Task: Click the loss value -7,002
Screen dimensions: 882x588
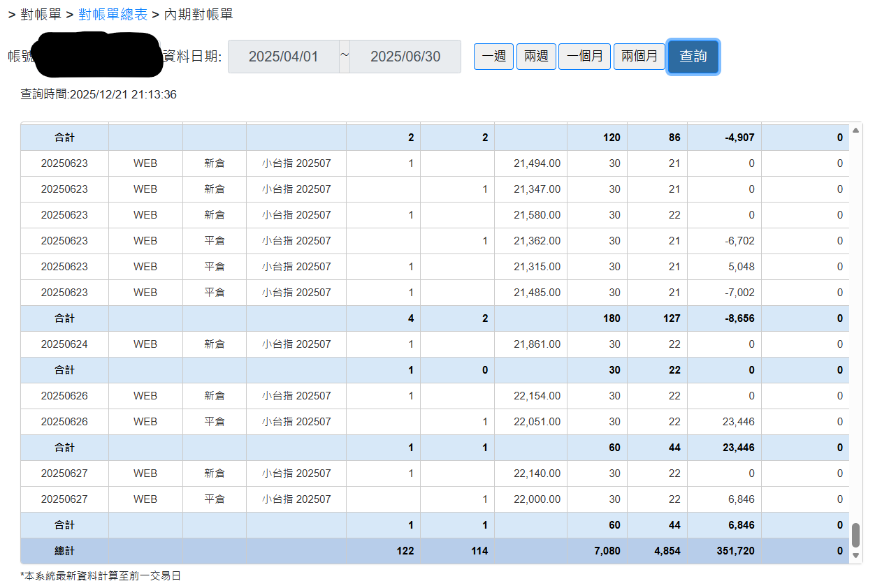Action: point(739,293)
